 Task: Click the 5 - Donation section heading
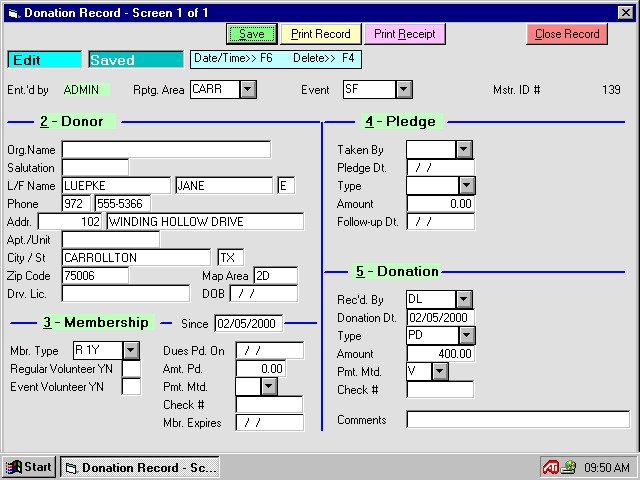pos(397,271)
